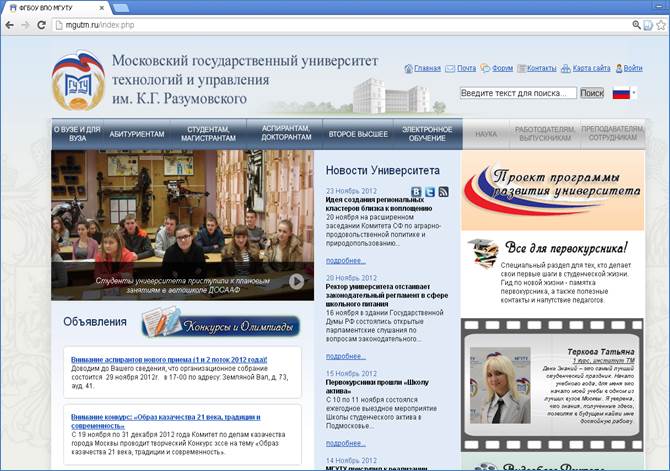This screenshot has height=471, width=670.
Task: Select the ФГБОУ ВПО МГУТУ browser tab
Action: (56, 8)
